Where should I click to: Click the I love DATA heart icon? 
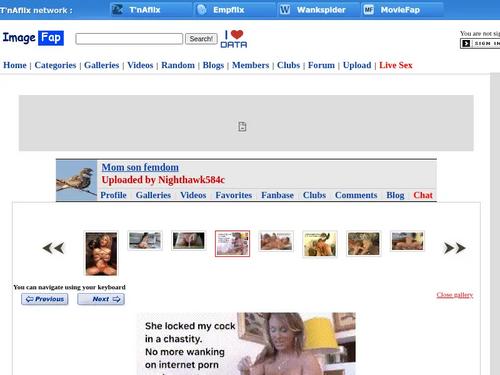pyautogui.click(x=234, y=39)
